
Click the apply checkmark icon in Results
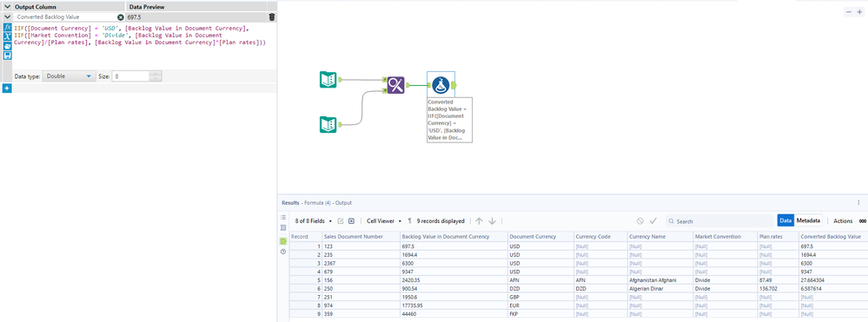(x=653, y=220)
